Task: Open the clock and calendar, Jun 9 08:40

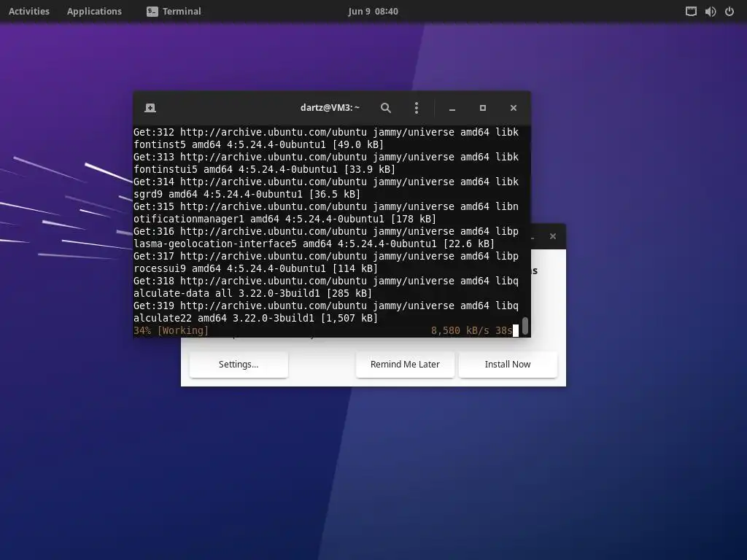Action: pos(373,11)
